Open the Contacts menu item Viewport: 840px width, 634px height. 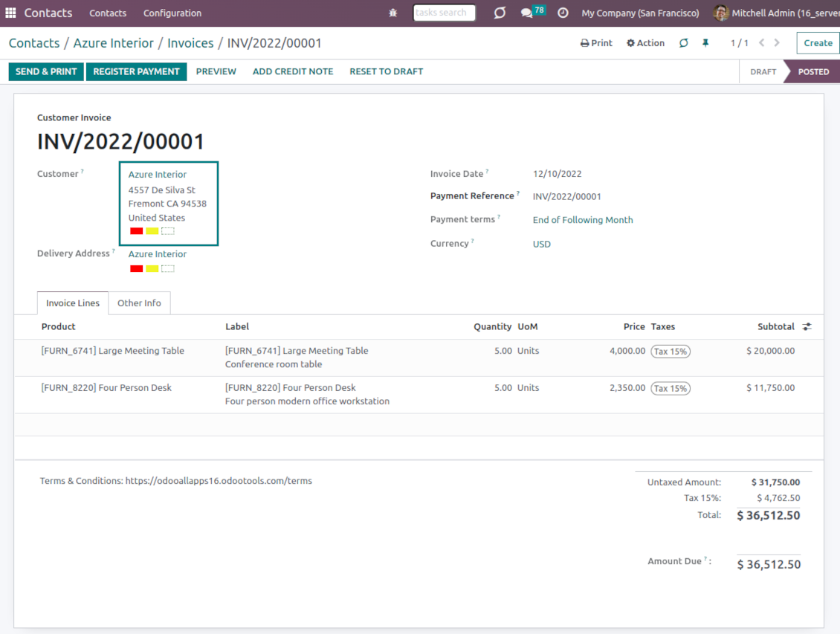[x=108, y=13]
